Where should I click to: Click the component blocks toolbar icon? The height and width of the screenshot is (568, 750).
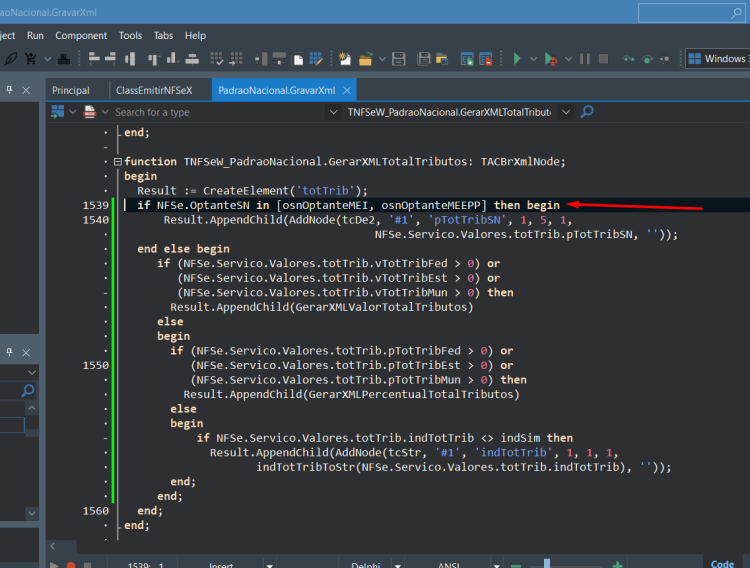point(64,59)
